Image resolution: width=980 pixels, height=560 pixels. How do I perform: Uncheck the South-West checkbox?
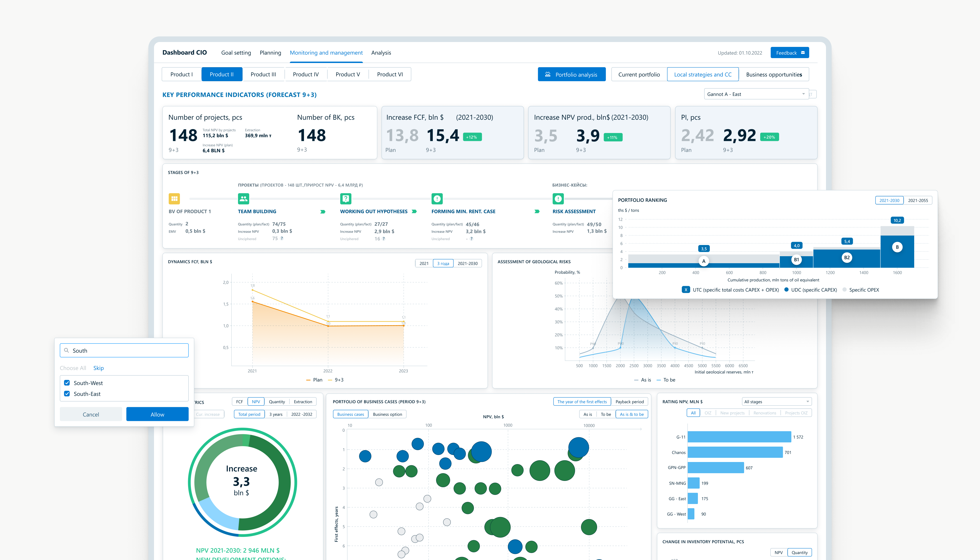coord(67,383)
